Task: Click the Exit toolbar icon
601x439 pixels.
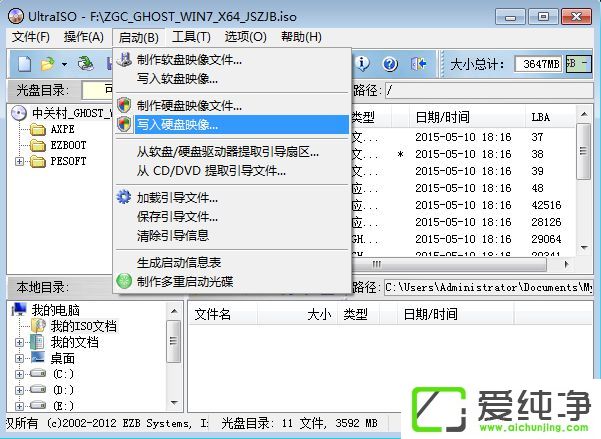Action: [418, 64]
